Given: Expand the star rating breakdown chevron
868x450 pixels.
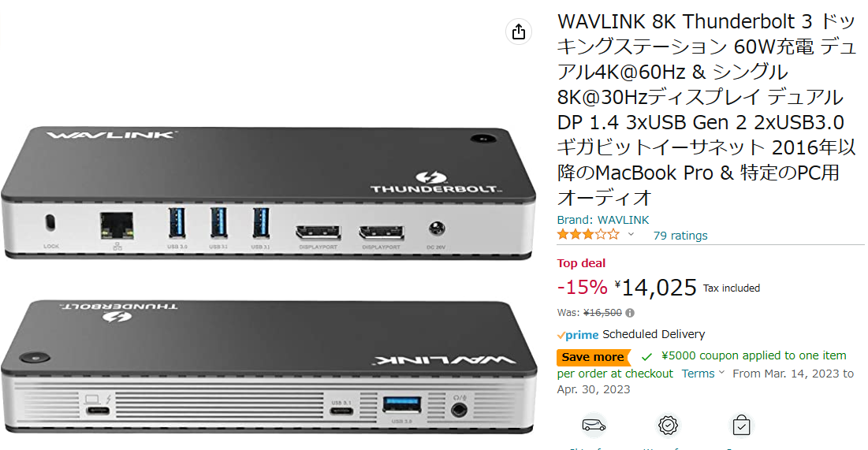Looking at the screenshot, I should click(631, 235).
